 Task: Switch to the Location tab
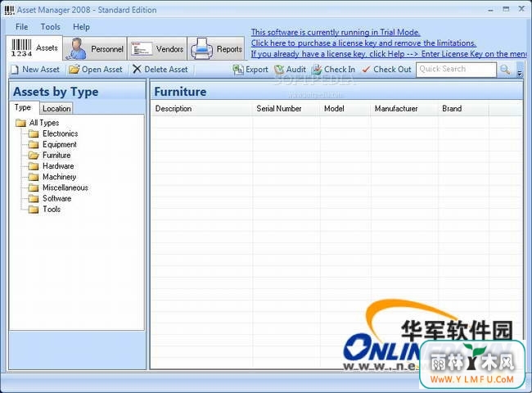[x=56, y=108]
